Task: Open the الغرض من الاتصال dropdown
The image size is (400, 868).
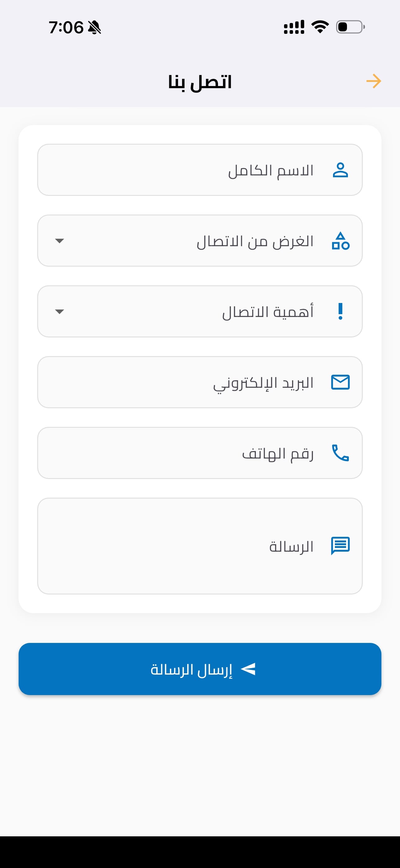Action: tap(200, 241)
